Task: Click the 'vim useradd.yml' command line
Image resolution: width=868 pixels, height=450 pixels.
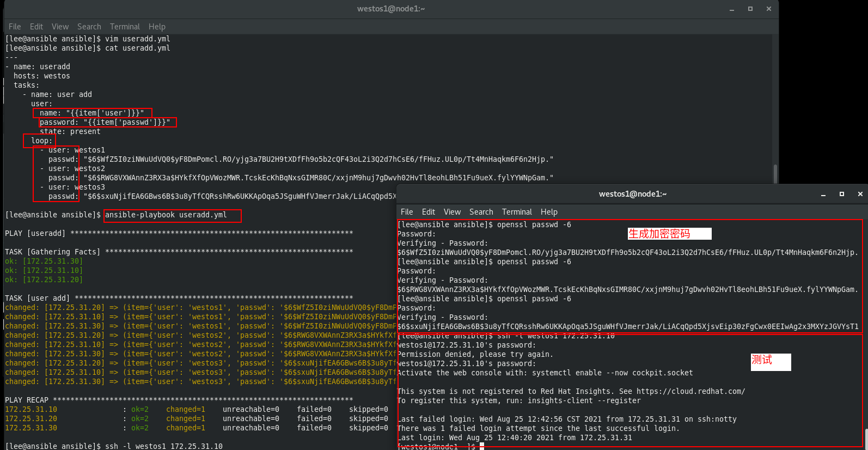Action: click(x=88, y=39)
